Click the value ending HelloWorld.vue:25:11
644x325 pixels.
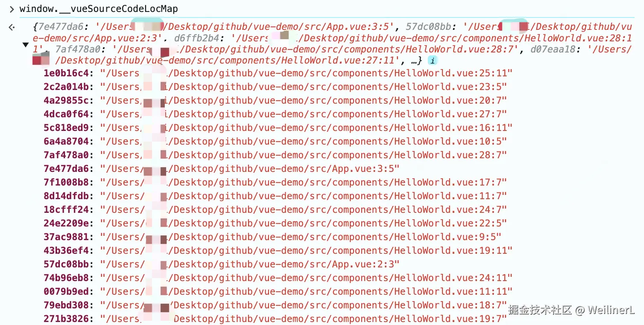point(306,73)
